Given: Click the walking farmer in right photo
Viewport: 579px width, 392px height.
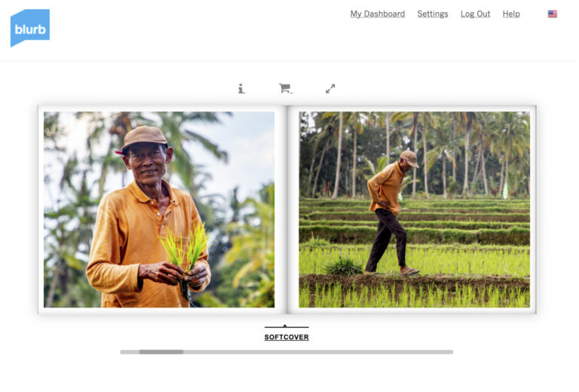Looking at the screenshot, I should tap(391, 213).
